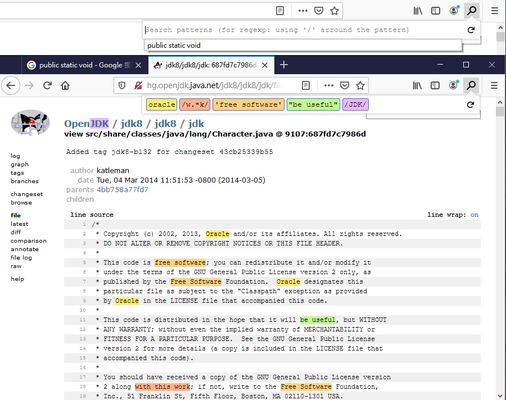Bookmark the hg.openjdk page with the star
Screen dimensions: 506x400
point(360,86)
